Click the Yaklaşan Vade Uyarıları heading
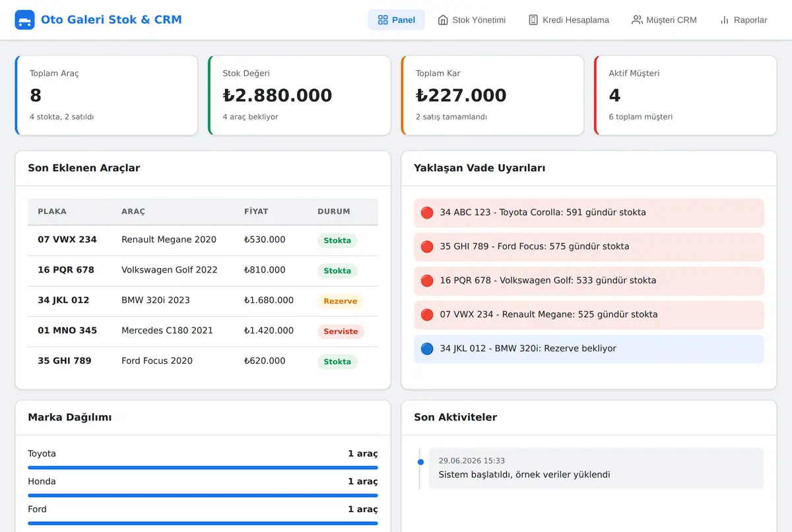This screenshot has width=792, height=532. 480,168
